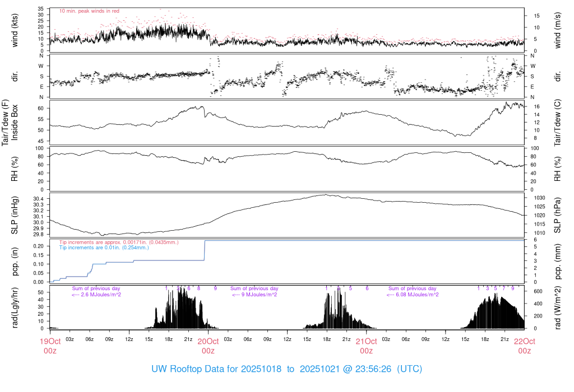Click the UW Rooftop Data title text
The width and height of the screenshot is (574, 392).
point(286,369)
